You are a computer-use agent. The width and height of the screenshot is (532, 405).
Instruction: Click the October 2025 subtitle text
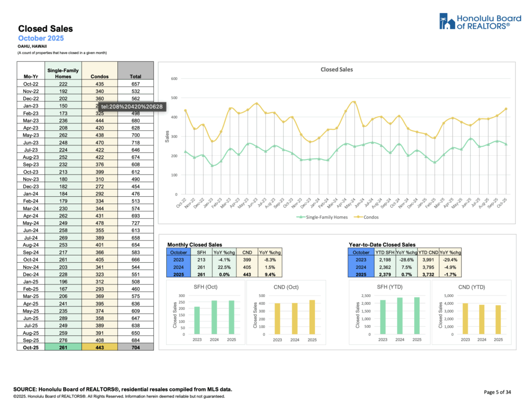pyautogui.click(x=41, y=38)
